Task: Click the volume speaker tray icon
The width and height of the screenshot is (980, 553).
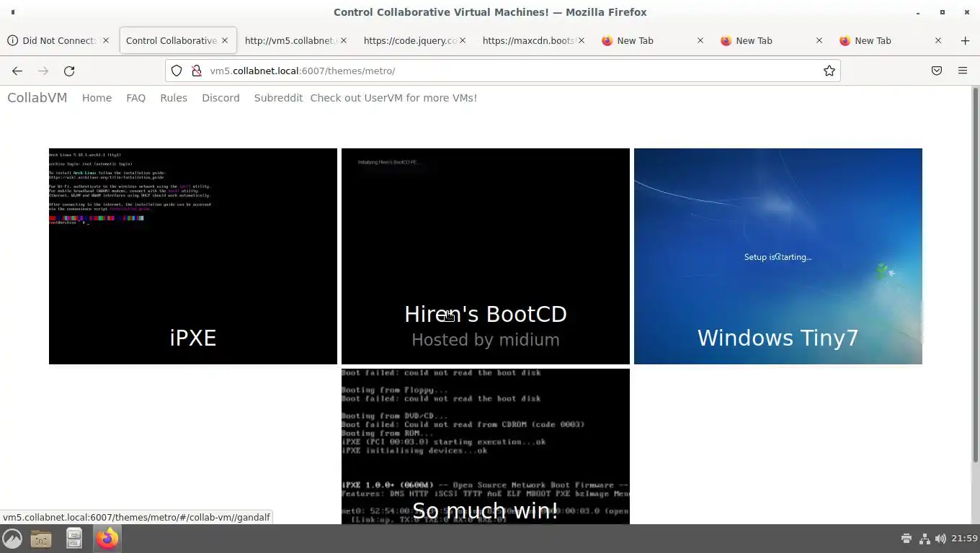Action: pyautogui.click(x=940, y=539)
